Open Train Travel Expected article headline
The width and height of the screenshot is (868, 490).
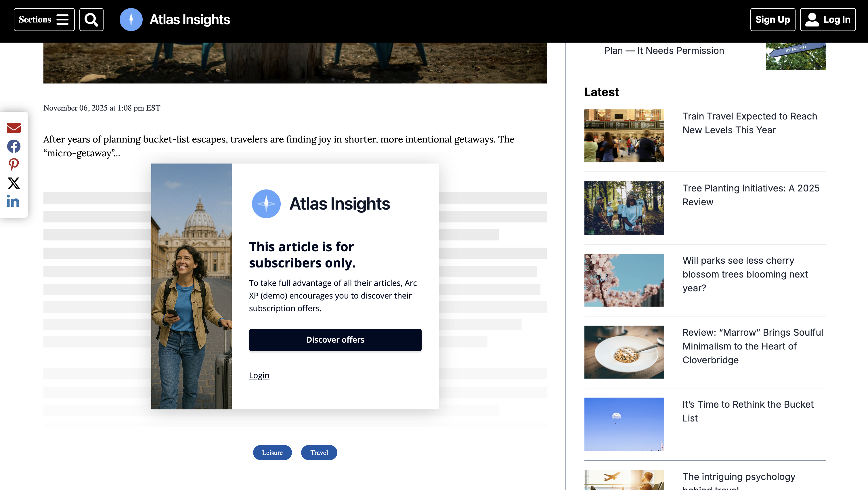750,123
